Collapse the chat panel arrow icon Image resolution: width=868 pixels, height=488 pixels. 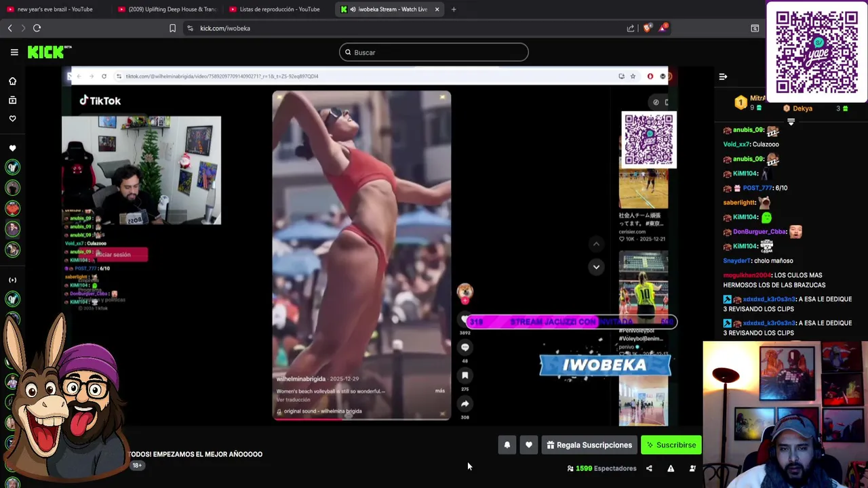click(723, 77)
